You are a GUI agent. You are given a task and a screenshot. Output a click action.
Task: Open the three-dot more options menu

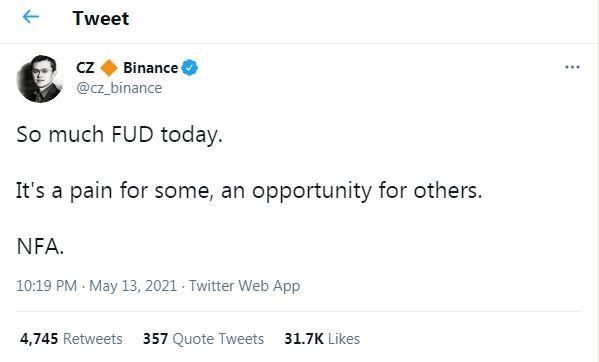tap(572, 67)
